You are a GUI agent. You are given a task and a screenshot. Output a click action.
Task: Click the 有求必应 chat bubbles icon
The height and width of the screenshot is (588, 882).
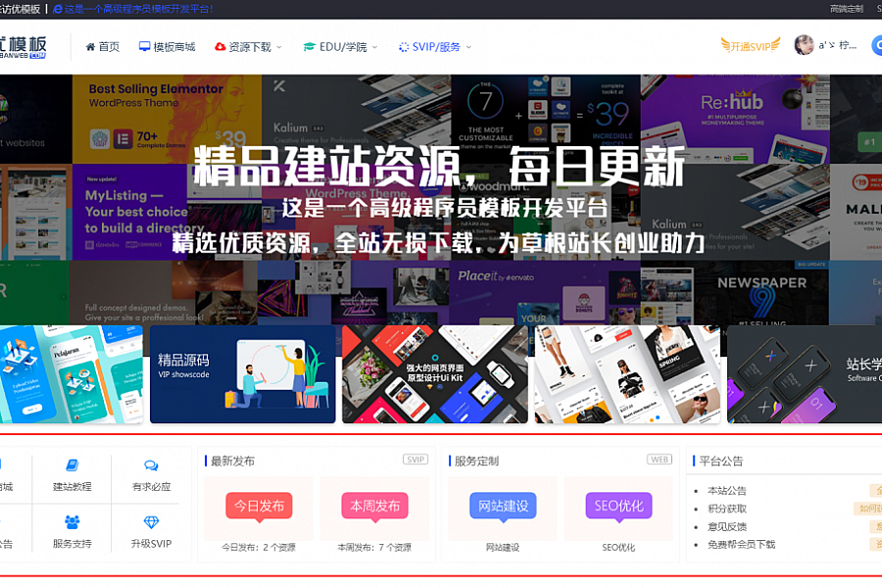(151, 465)
